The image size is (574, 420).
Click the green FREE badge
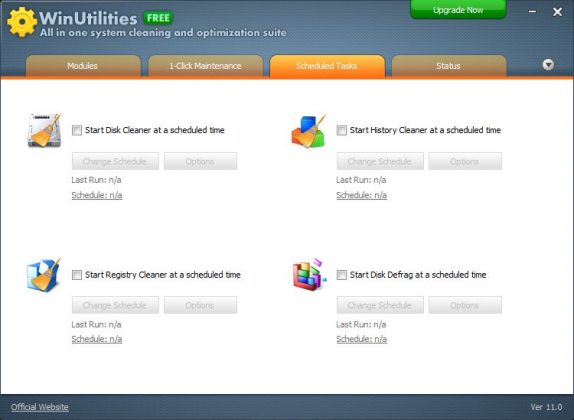point(158,18)
